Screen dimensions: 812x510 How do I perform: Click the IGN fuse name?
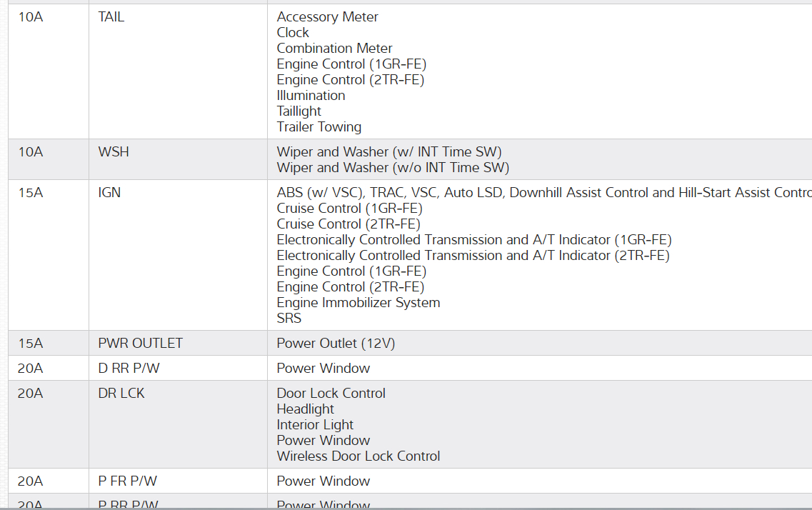[109, 193]
